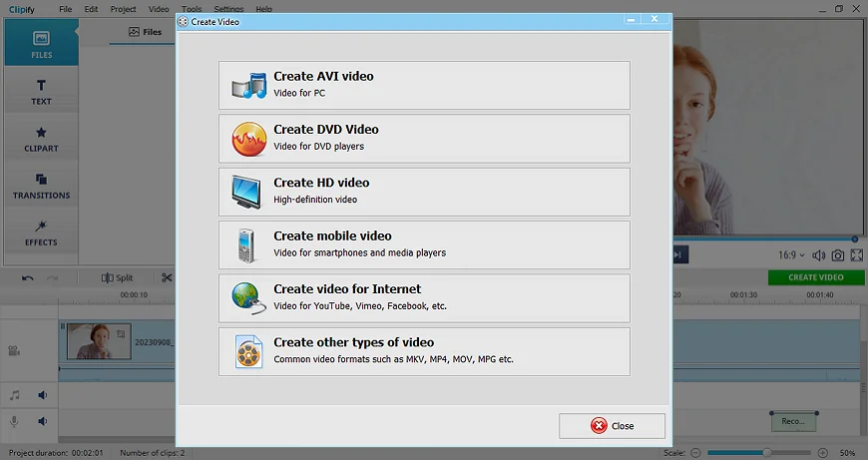The width and height of the screenshot is (868, 460).
Task: Open the Video menu
Action: (159, 9)
